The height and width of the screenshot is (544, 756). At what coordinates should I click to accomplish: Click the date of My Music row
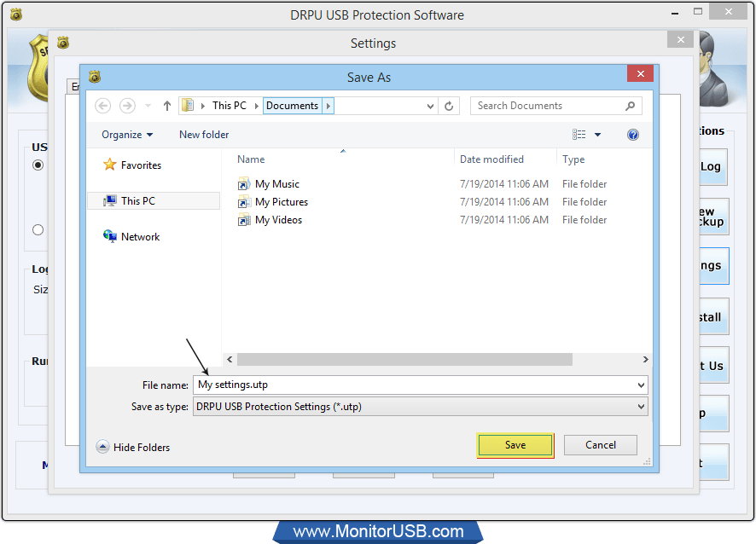coord(503,184)
